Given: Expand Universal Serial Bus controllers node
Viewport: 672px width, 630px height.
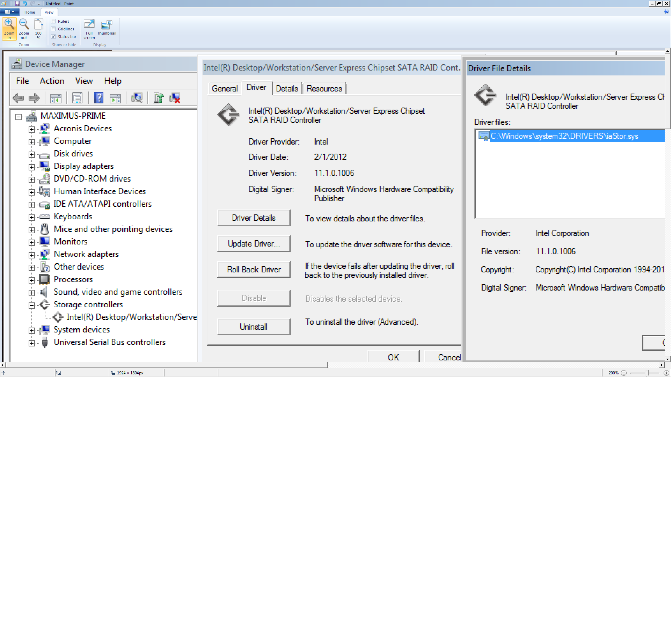Looking at the screenshot, I should (32, 343).
